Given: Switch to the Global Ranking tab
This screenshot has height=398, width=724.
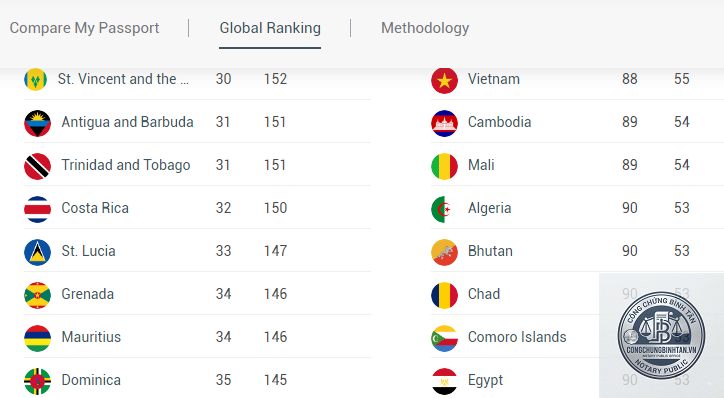Looking at the screenshot, I should pyautogui.click(x=270, y=28).
